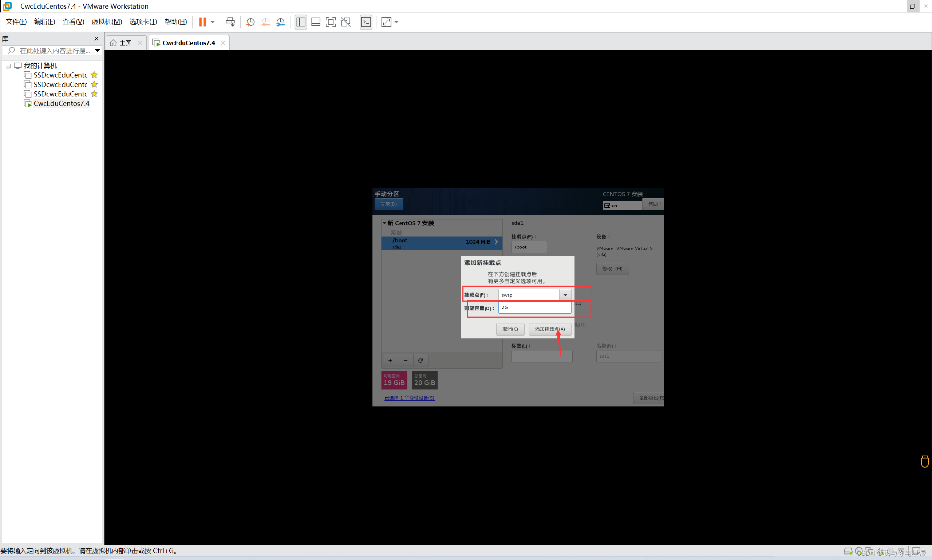Pause the running virtual machine
This screenshot has height=560, width=932.
pyautogui.click(x=202, y=22)
